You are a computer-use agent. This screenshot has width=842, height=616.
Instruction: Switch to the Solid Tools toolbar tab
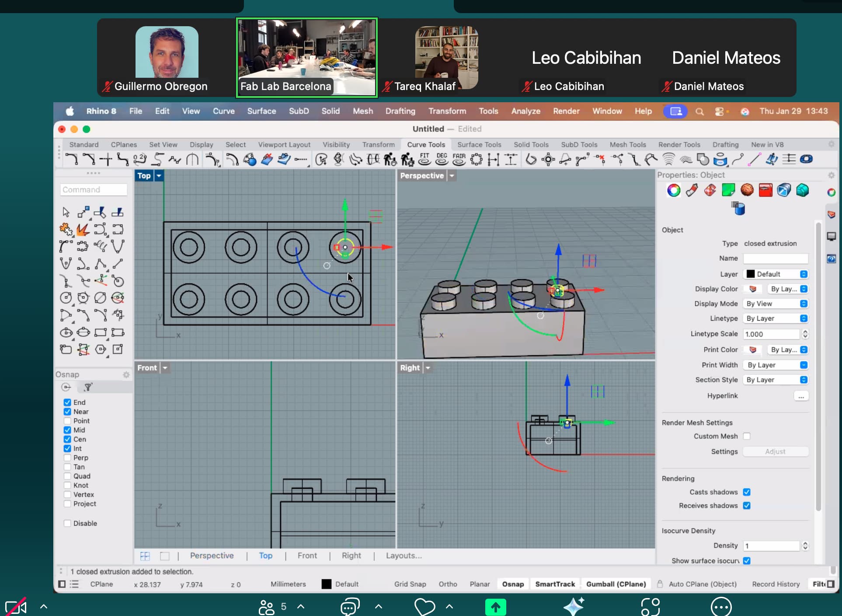(x=531, y=145)
